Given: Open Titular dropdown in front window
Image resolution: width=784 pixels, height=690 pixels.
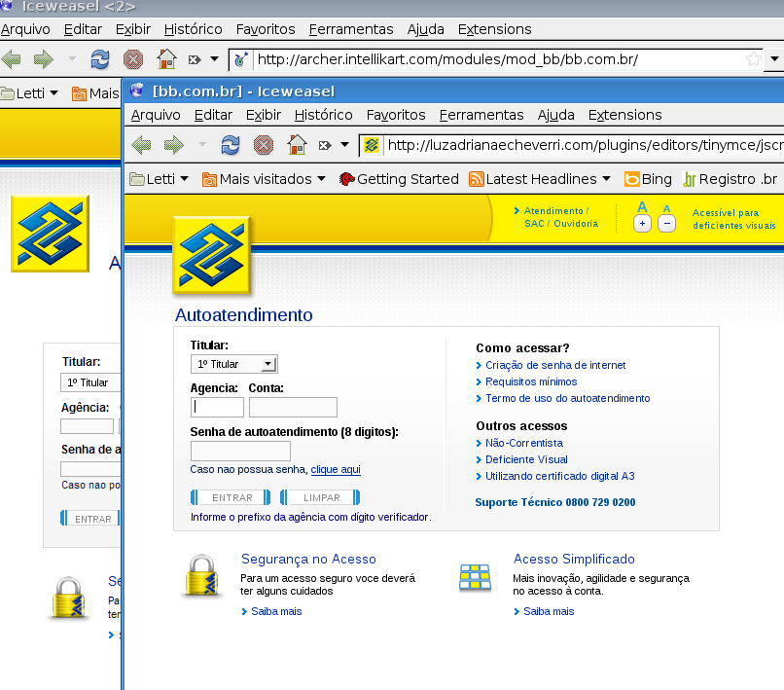Looking at the screenshot, I should pyautogui.click(x=234, y=364).
